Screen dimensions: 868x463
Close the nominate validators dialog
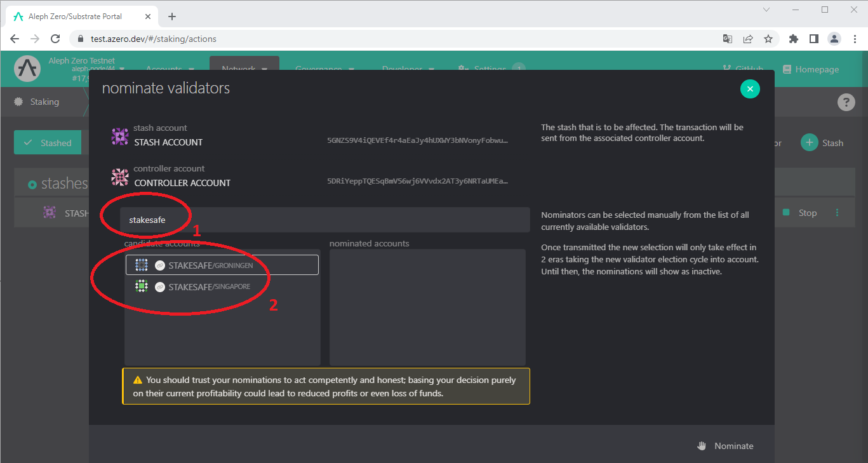click(750, 89)
